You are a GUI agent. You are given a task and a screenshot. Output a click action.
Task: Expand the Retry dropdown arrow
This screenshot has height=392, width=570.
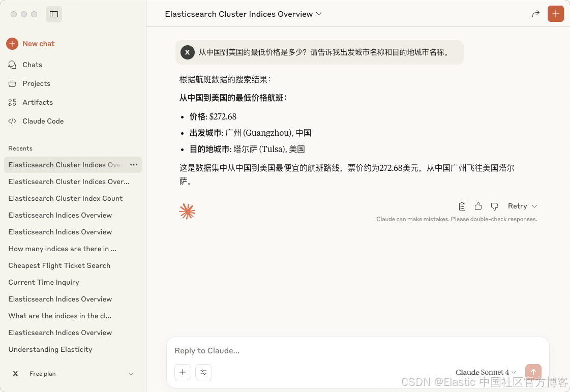coord(534,206)
